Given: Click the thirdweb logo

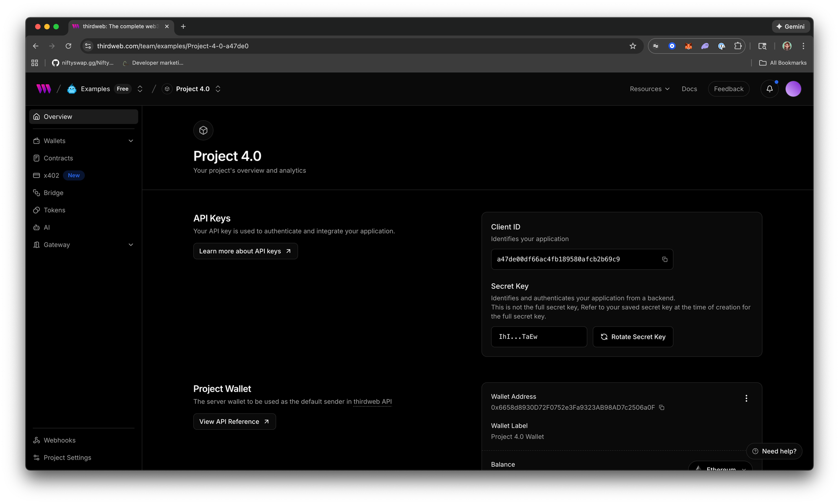Looking at the screenshot, I should [x=44, y=89].
